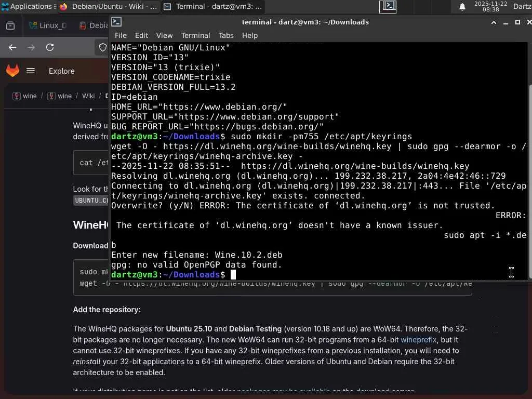The image size is (532, 399).
Task: Click the first wine breadcrumb link
Action: pyautogui.click(x=30, y=96)
